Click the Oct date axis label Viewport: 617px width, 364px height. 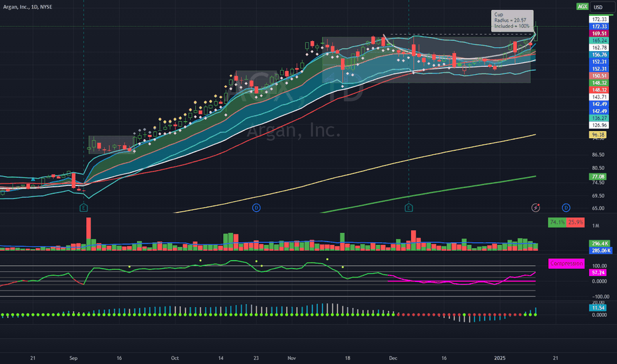175,358
